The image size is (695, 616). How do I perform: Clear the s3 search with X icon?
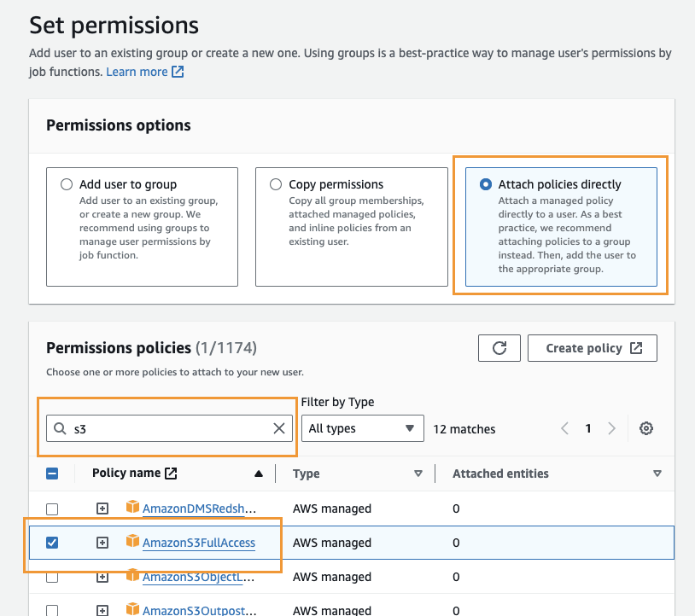click(279, 428)
